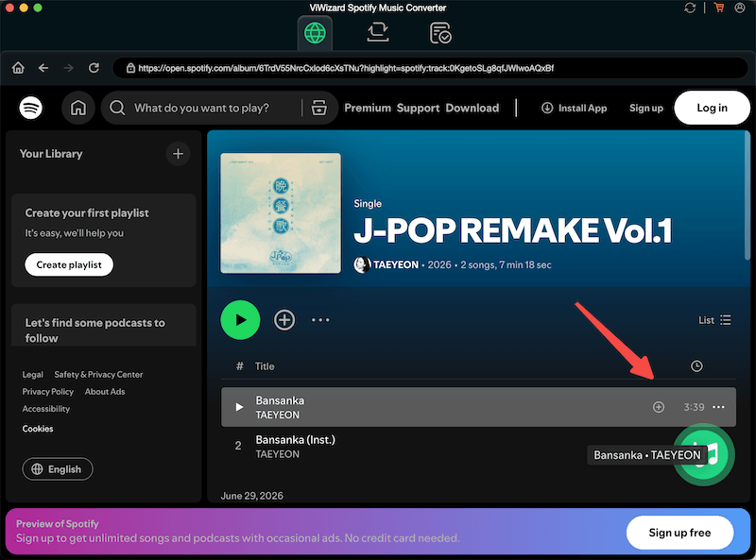The image size is (756, 560).
Task: Click the search magnifier icon
Action: coord(117,108)
